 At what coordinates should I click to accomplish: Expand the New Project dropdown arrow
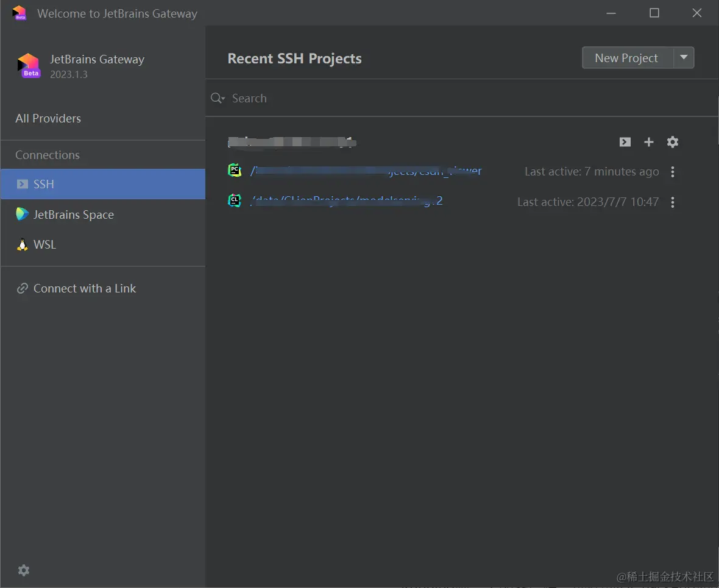click(x=683, y=58)
